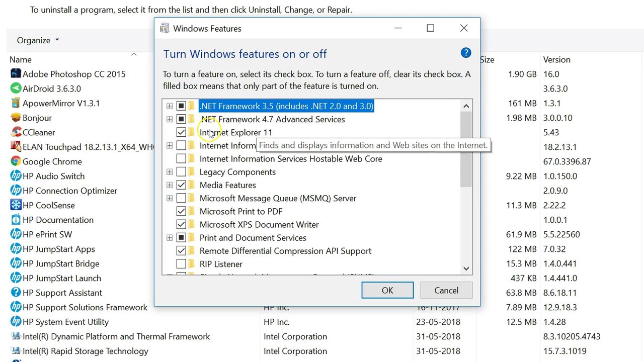644x362 pixels.
Task: Expand the .NET Framework 4.7 Advanced Services node
Action: [170, 119]
